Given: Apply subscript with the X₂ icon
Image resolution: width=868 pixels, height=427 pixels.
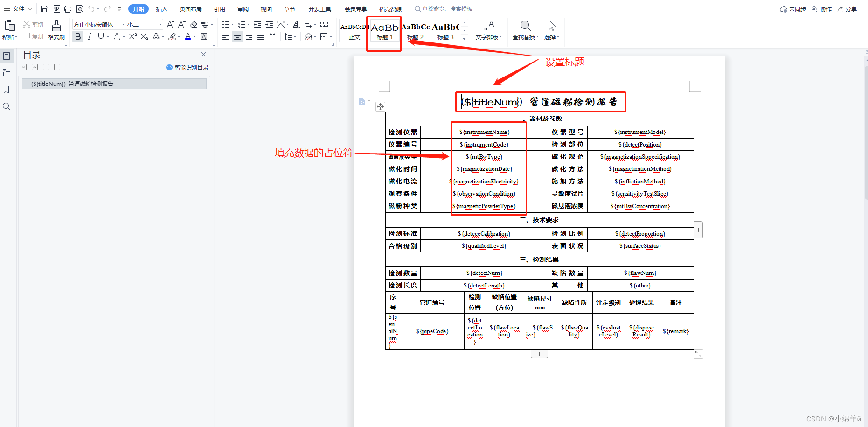Looking at the screenshot, I should 145,36.
